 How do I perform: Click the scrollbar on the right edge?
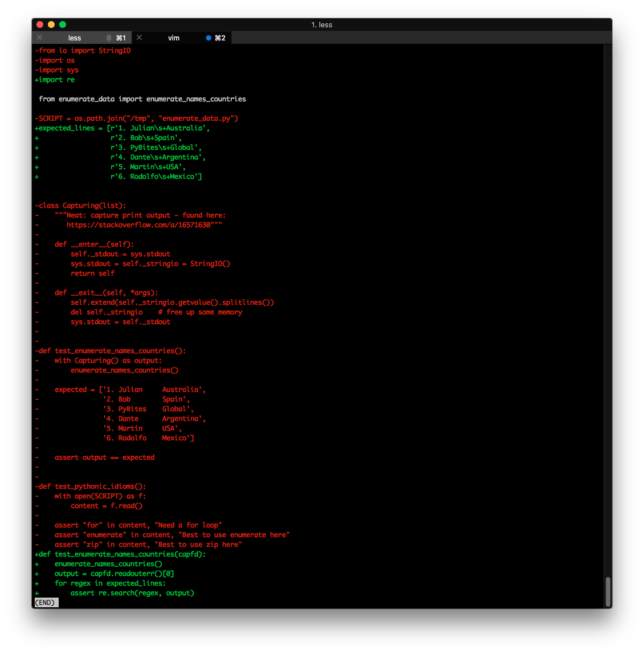coord(608,592)
